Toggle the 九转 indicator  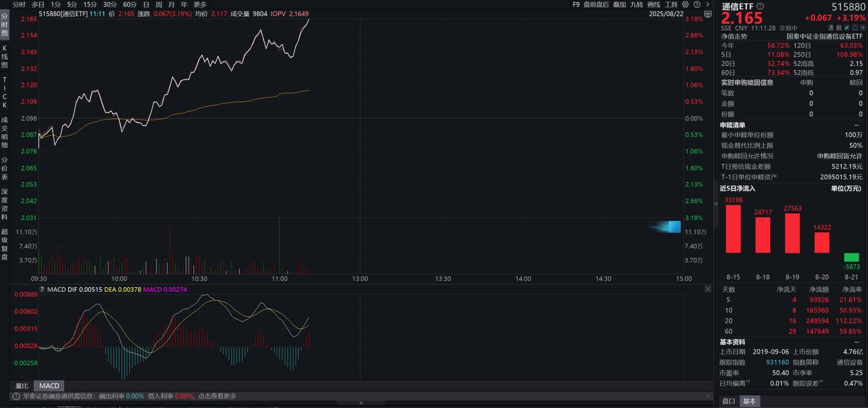click(636, 5)
